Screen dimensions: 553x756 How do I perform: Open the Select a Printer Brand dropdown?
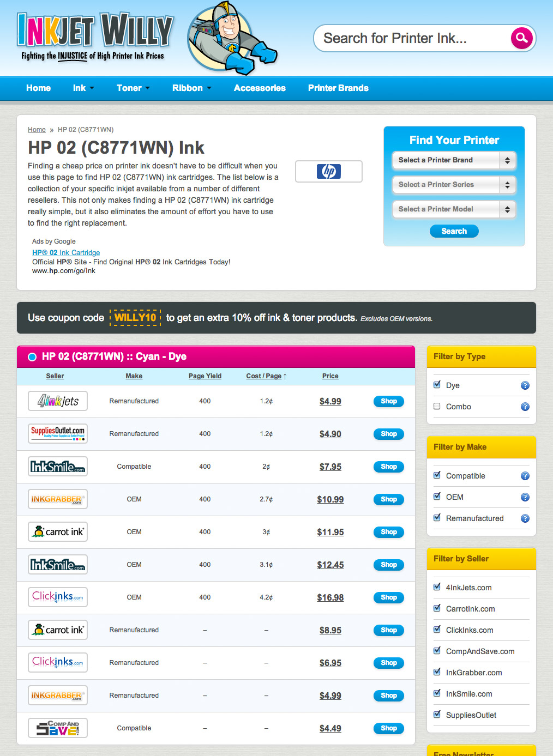(x=454, y=160)
